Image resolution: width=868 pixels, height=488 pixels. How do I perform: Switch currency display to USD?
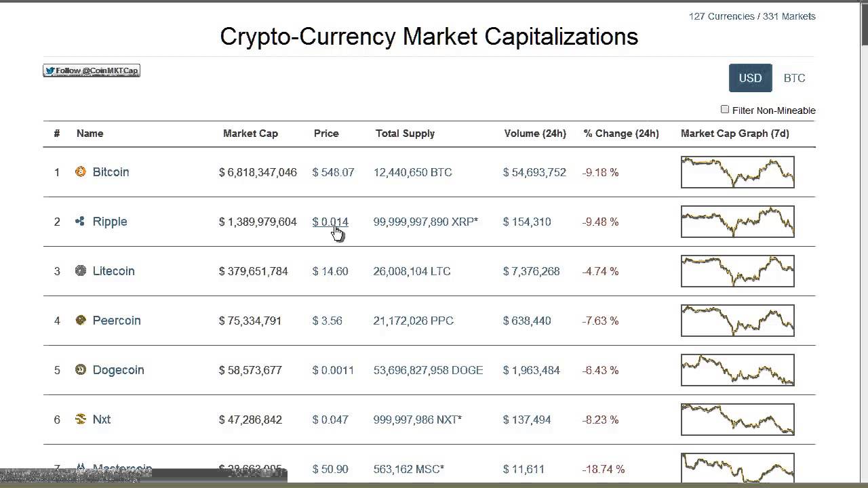750,78
